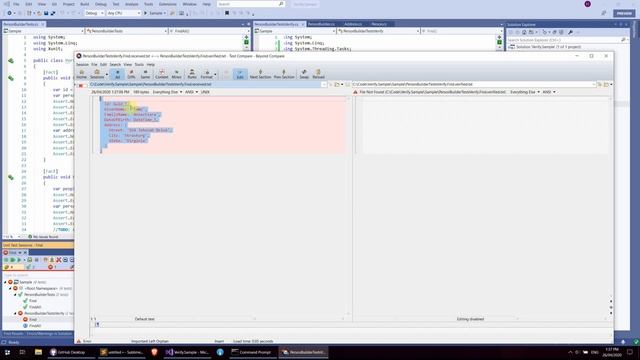
Task: Click Home in Beyond Compare toolbar
Action: click(x=82, y=74)
